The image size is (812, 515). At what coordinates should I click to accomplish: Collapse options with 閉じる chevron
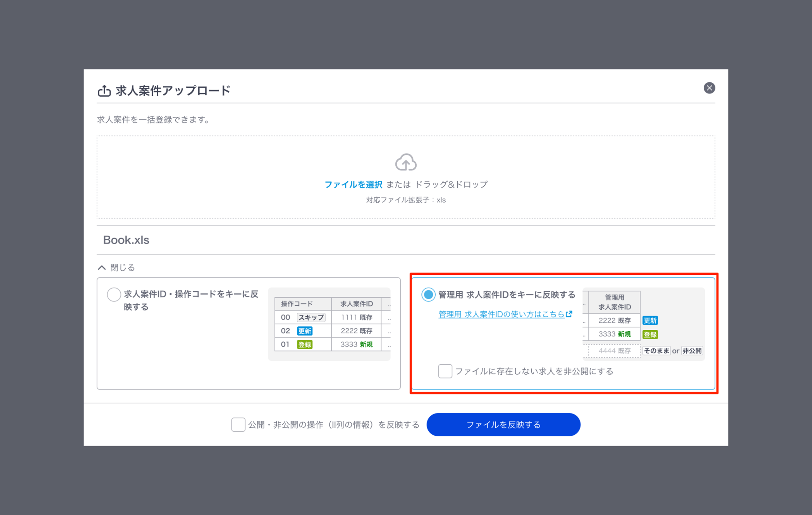[x=102, y=268]
